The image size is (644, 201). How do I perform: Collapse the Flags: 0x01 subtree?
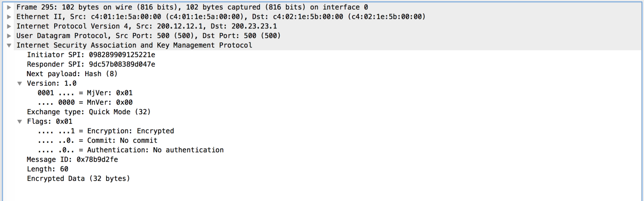click(x=19, y=122)
